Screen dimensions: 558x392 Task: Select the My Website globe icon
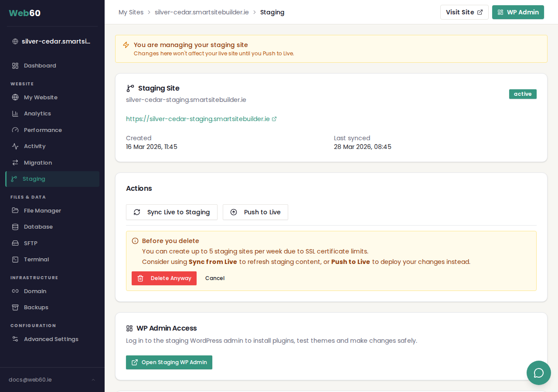click(x=15, y=97)
